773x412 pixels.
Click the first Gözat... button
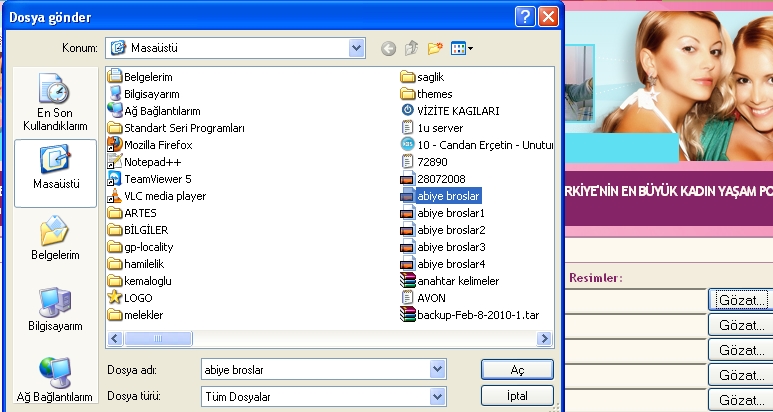point(741,299)
